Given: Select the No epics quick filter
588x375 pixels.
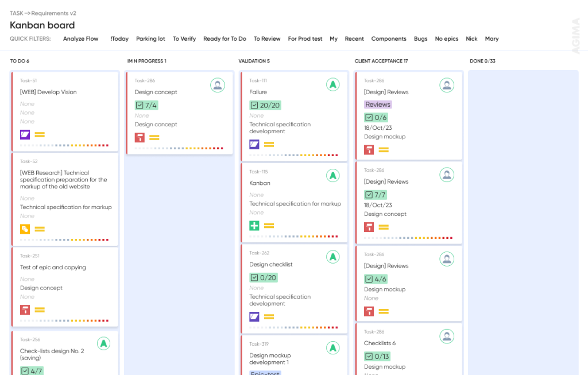Looking at the screenshot, I should coord(447,38).
